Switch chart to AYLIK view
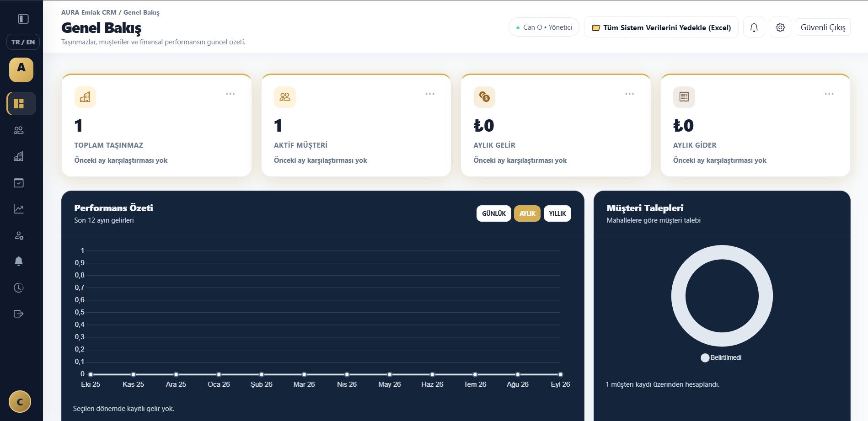Image resolution: width=868 pixels, height=421 pixels. (x=527, y=213)
